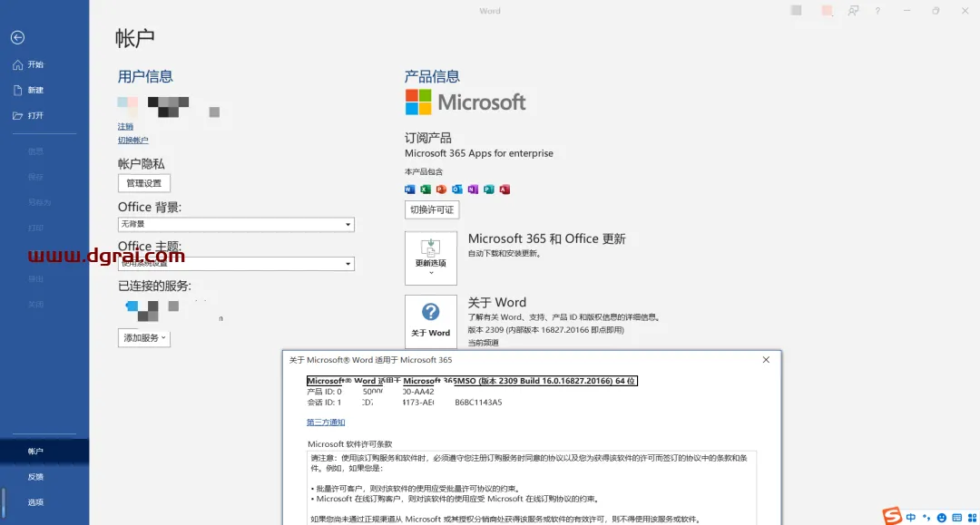Click the 注销 sign-out link
Viewport: 980px width, 525px height.
coord(125,127)
